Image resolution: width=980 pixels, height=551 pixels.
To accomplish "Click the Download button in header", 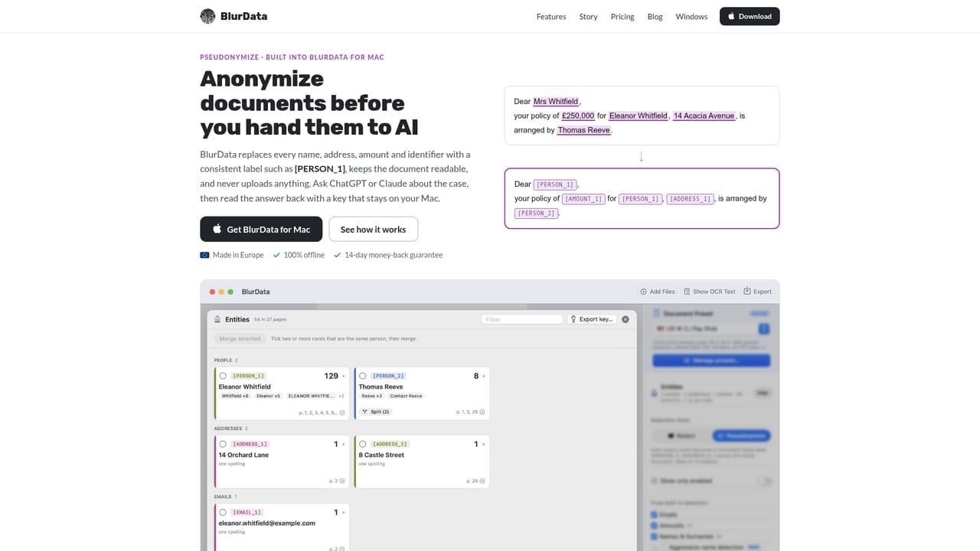I will point(750,16).
